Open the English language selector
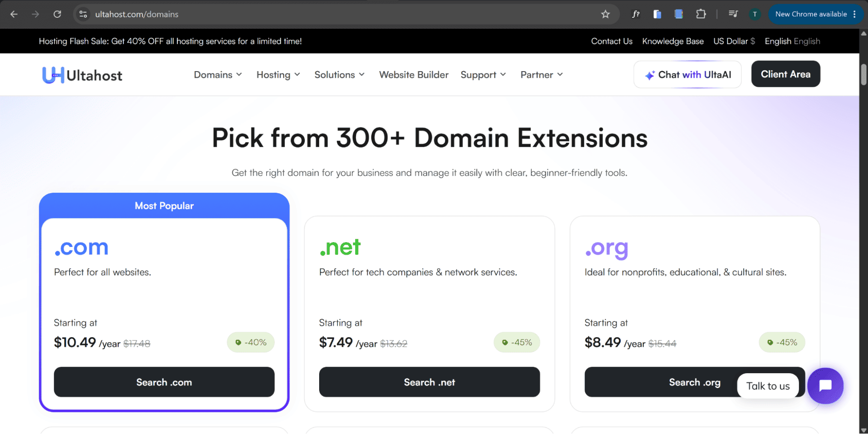This screenshot has height=434, width=868. click(x=792, y=41)
